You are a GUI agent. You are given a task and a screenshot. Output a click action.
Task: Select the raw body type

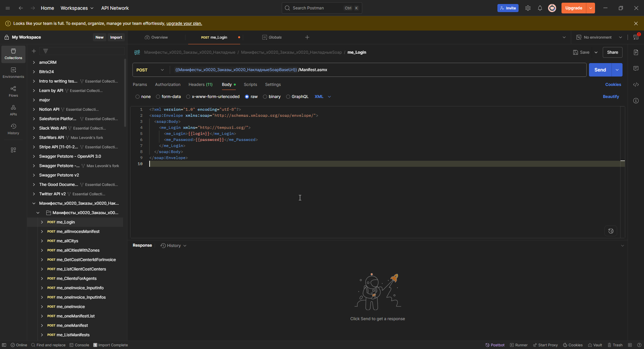pyautogui.click(x=251, y=97)
